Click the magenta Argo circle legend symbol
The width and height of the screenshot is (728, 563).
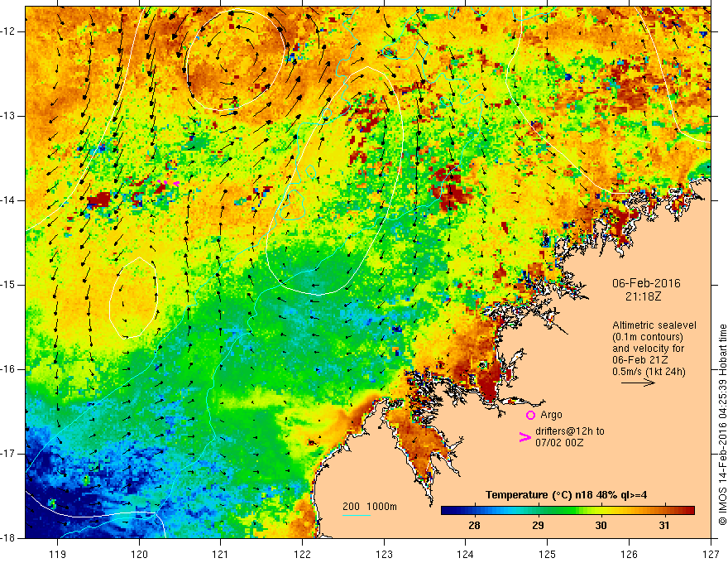tap(530, 415)
